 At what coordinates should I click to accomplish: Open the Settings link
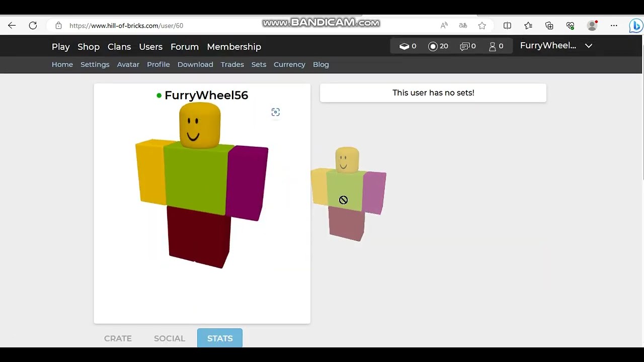[x=95, y=64]
